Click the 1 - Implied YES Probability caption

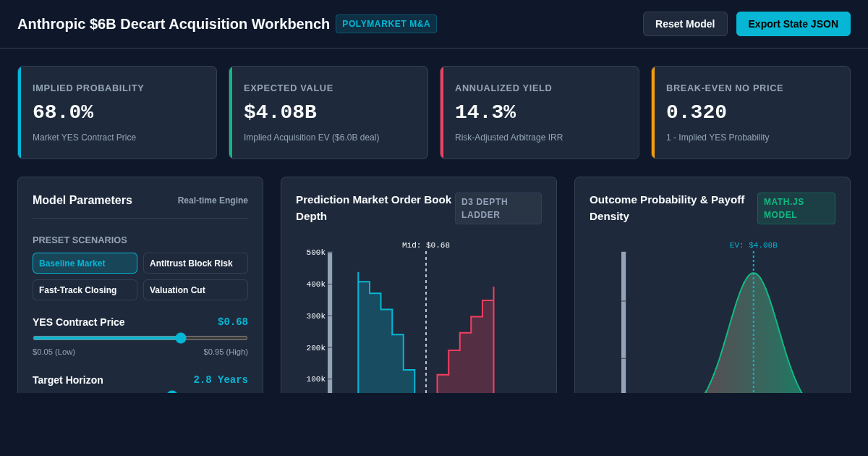tap(718, 138)
